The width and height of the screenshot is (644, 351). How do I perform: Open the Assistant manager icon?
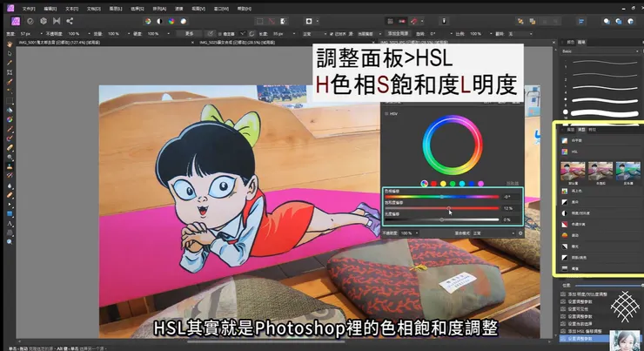point(444,21)
